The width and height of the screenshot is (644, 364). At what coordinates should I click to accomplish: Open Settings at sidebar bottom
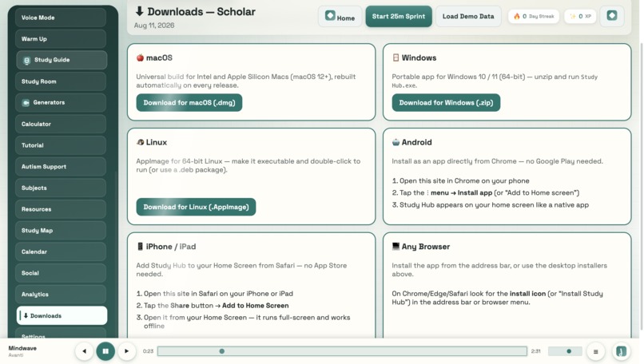pyautogui.click(x=61, y=333)
